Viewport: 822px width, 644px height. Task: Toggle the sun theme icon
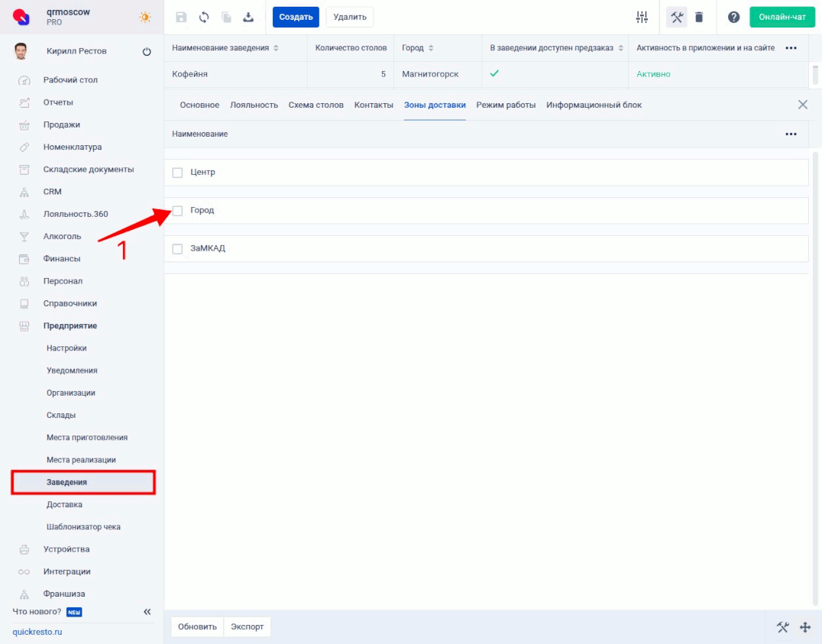145,17
